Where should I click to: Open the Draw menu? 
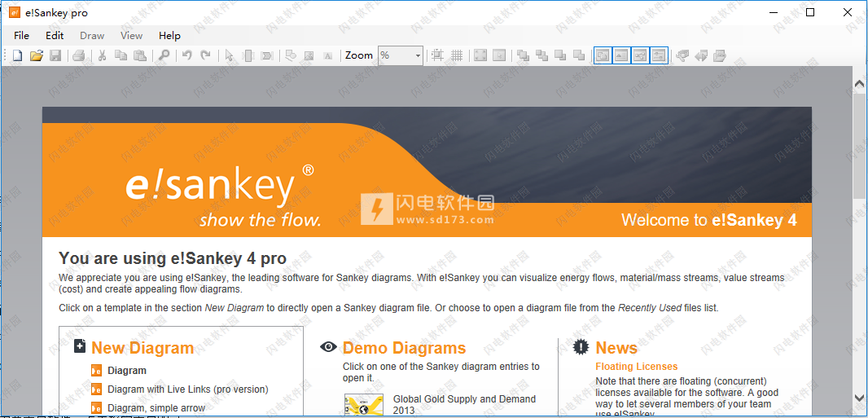point(92,35)
